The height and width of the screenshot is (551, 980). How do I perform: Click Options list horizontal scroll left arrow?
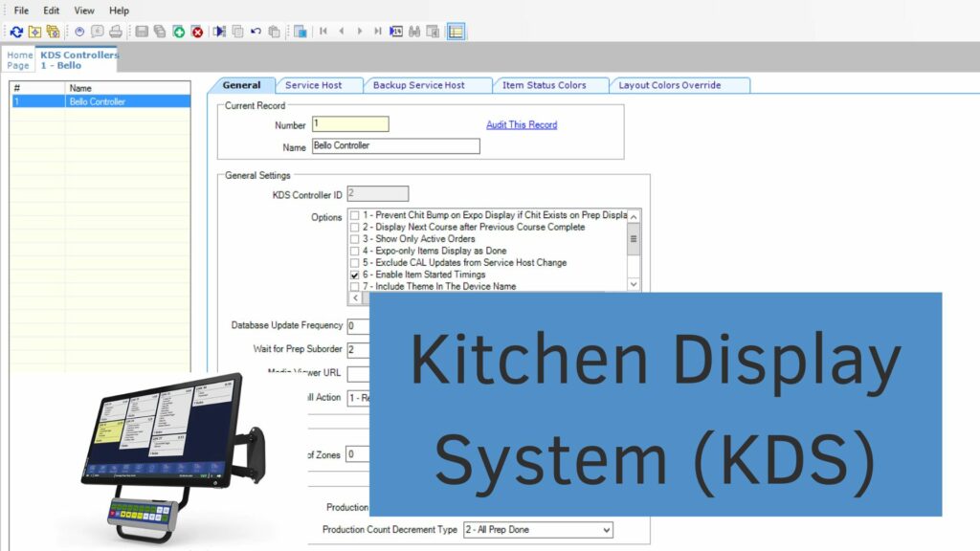[x=355, y=298]
